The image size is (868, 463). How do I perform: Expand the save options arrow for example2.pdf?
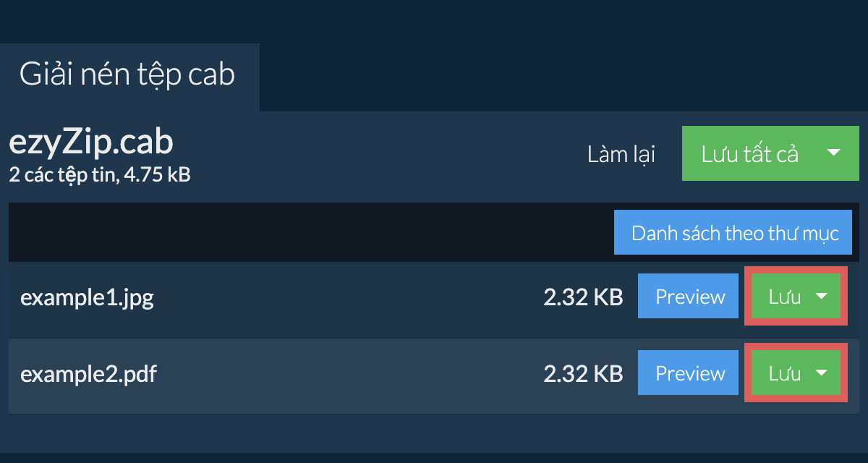coord(822,373)
